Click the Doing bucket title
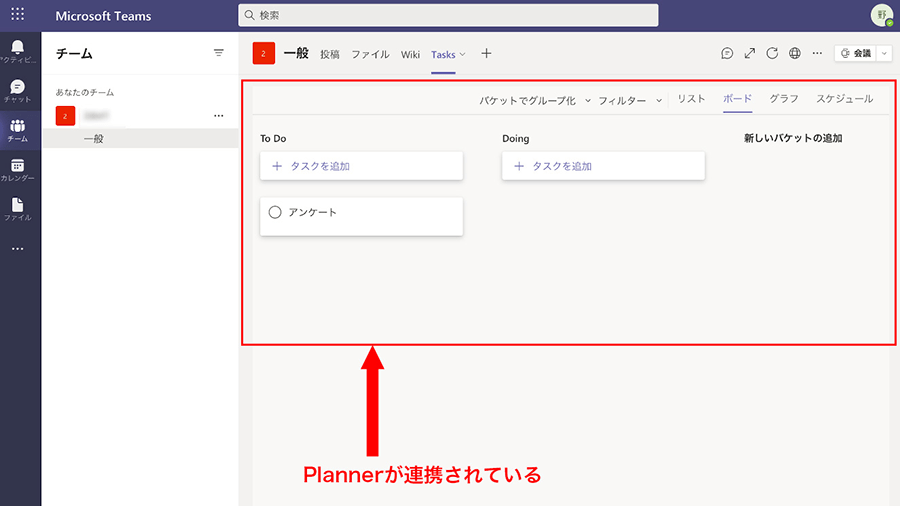 click(515, 138)
